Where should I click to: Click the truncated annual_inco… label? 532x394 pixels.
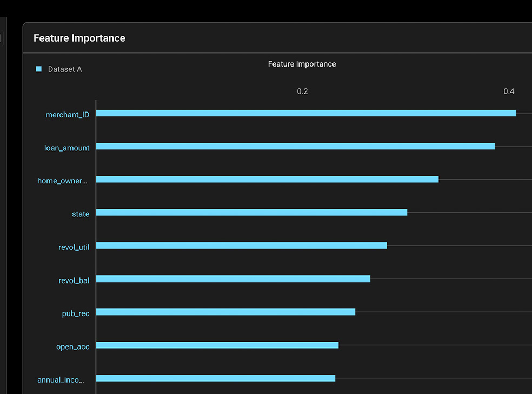62,380
